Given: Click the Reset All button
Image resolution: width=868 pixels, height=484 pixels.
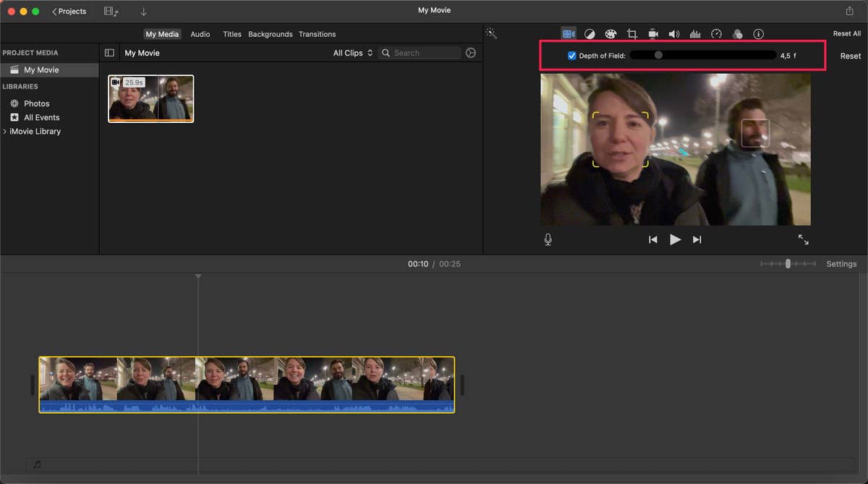Looking at the screenshot, I should pyautogui.click(x=846, y=34).
